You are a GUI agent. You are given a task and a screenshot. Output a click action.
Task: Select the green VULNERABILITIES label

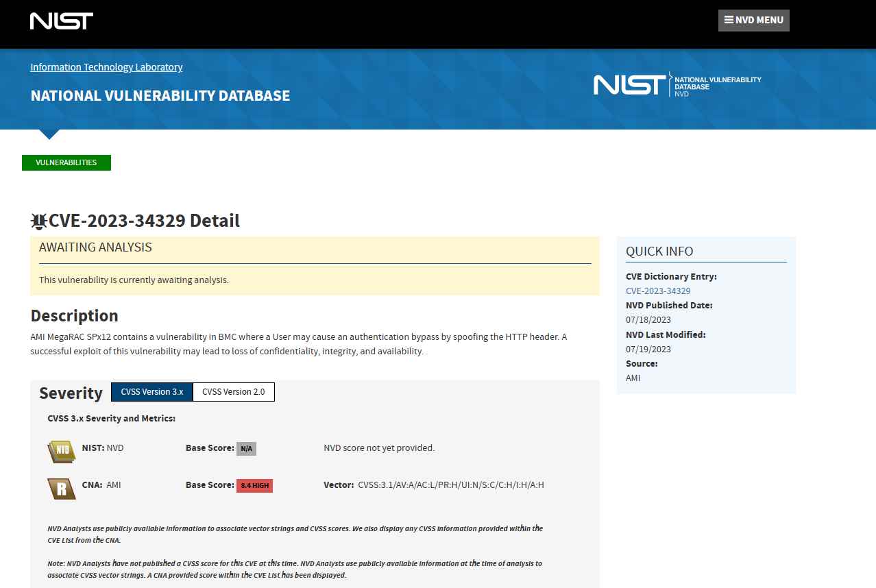[x=66, y=163]
